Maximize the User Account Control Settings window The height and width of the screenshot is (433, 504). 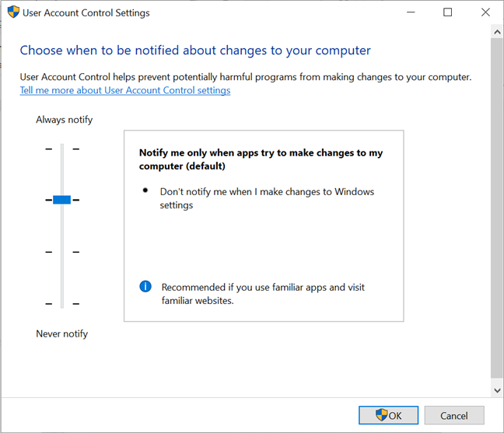[447, 12]
